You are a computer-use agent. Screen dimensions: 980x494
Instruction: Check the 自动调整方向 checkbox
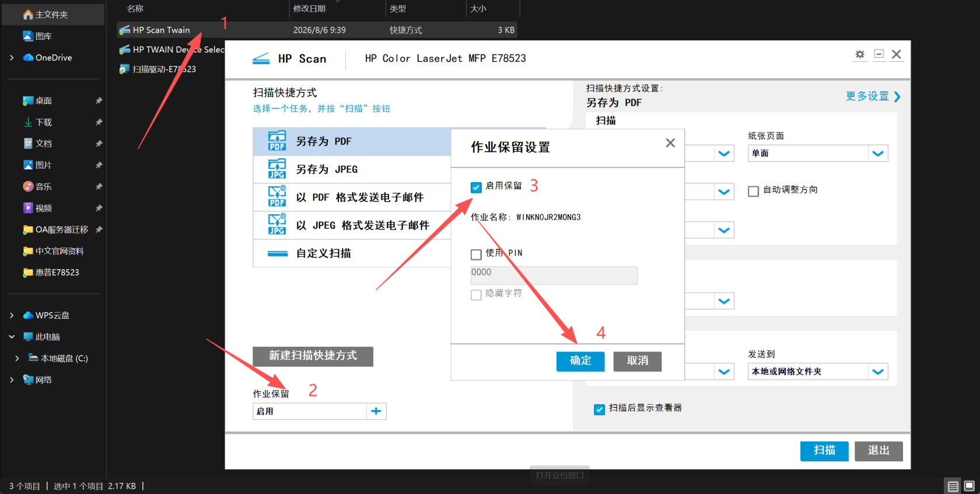click(x=753, y=191)
